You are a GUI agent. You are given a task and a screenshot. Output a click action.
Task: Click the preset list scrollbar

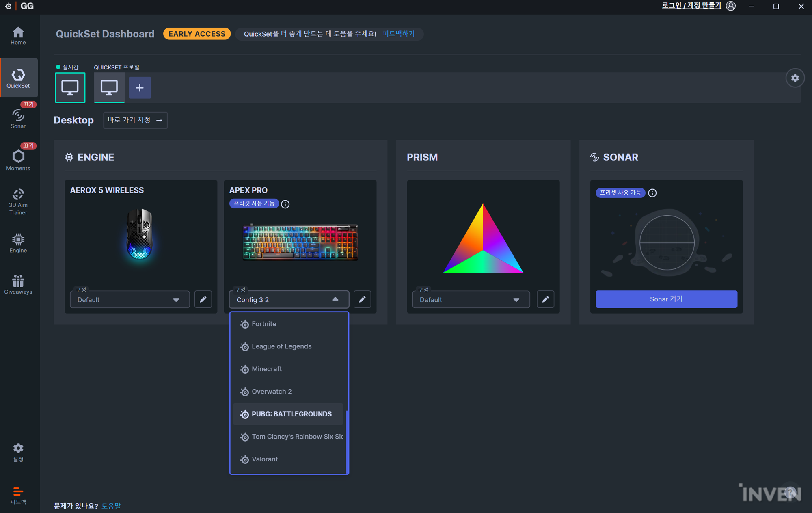pyautogui.click(x=347, y=442)
